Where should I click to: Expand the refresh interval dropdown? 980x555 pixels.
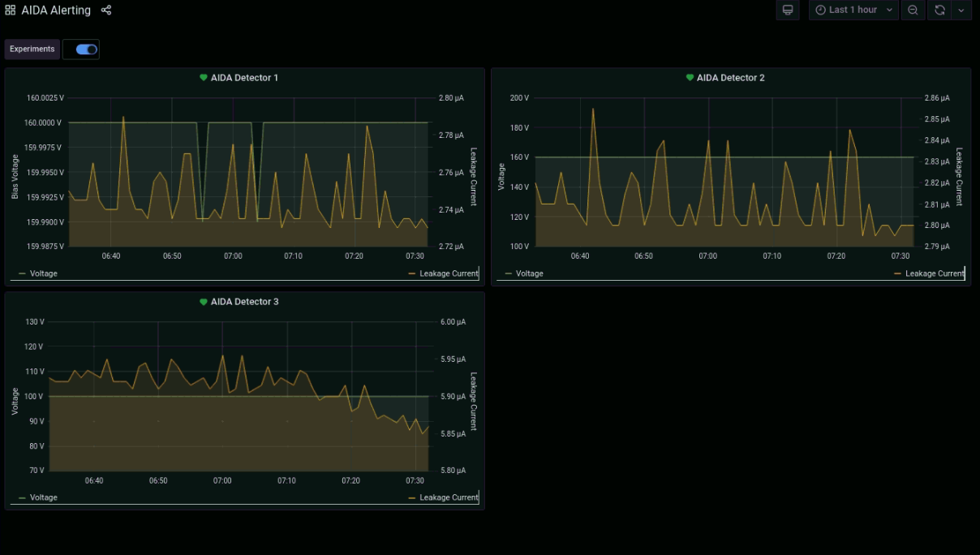point(961,10)
